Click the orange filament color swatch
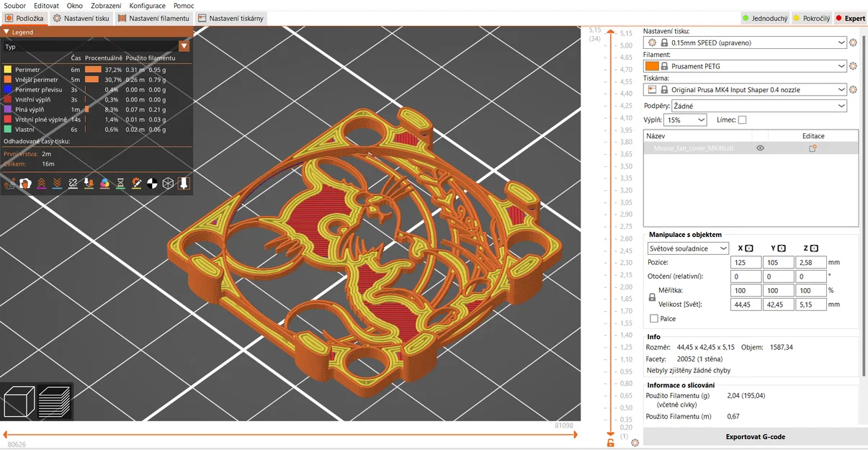 point(652,66)
